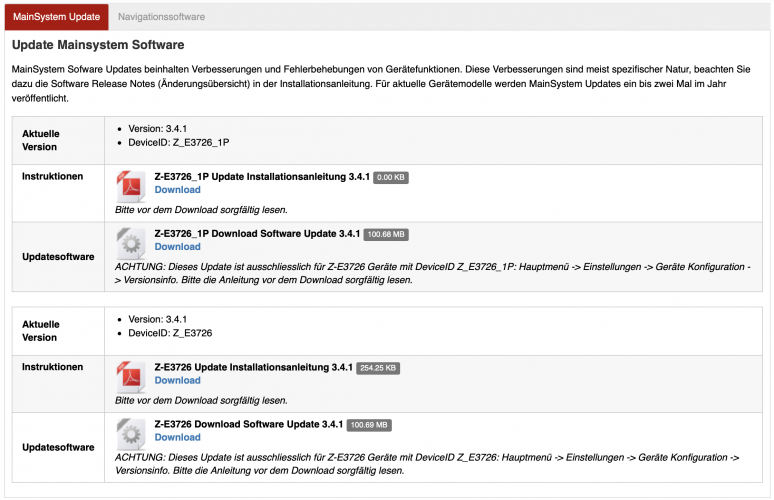Click the 100.68 MB size badge
The image size is (774, 500).
click(x=386, y=234)
